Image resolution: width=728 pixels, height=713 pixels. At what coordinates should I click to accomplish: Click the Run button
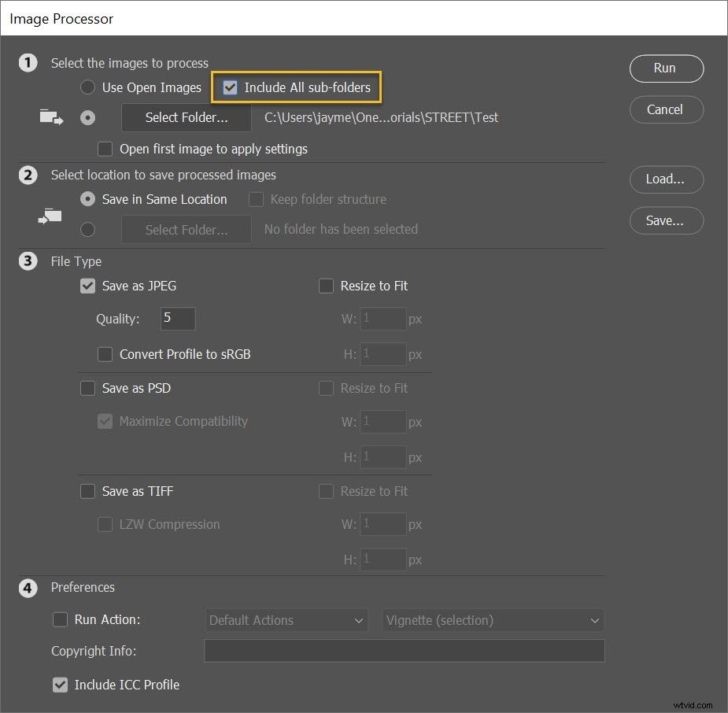[x=666, y=68]
